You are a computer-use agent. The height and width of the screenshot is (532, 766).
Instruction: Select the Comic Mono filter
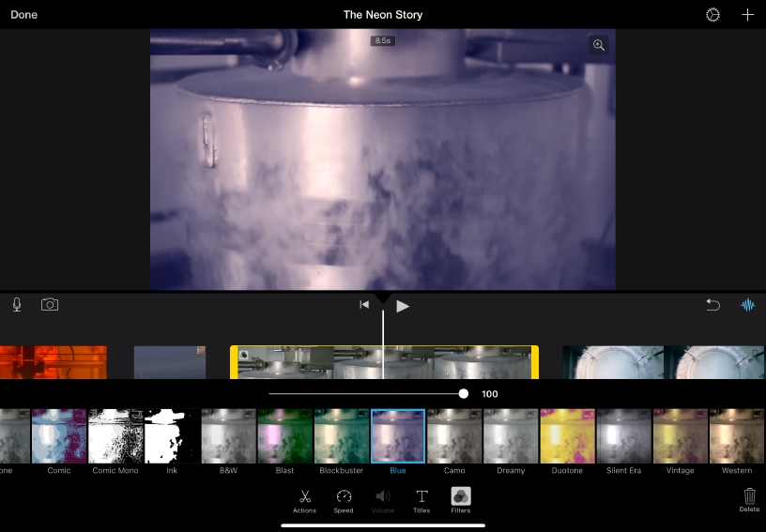pyautogui.click(x=115, y=436)
